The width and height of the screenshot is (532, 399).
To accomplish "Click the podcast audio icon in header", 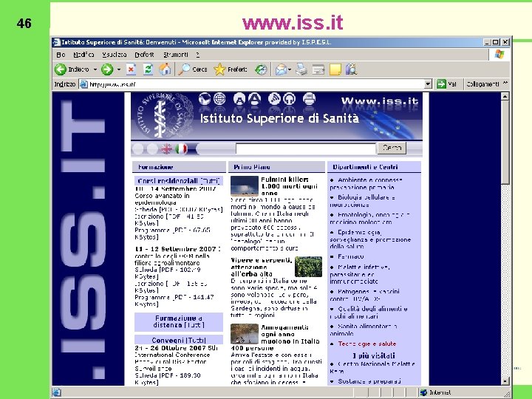I will [289, 99].
